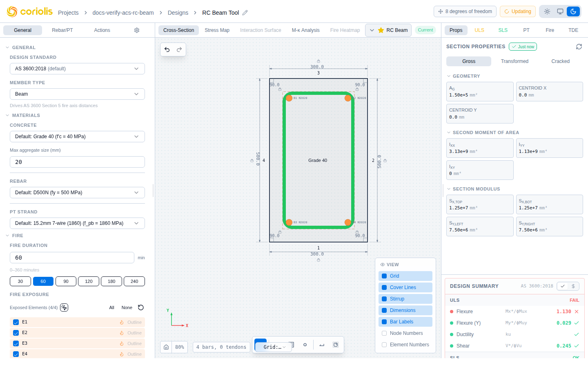Screen dimensions: 588x368
Task: Click the dollar sign toggle in Design Summary
Action: (x=573, y=286)
